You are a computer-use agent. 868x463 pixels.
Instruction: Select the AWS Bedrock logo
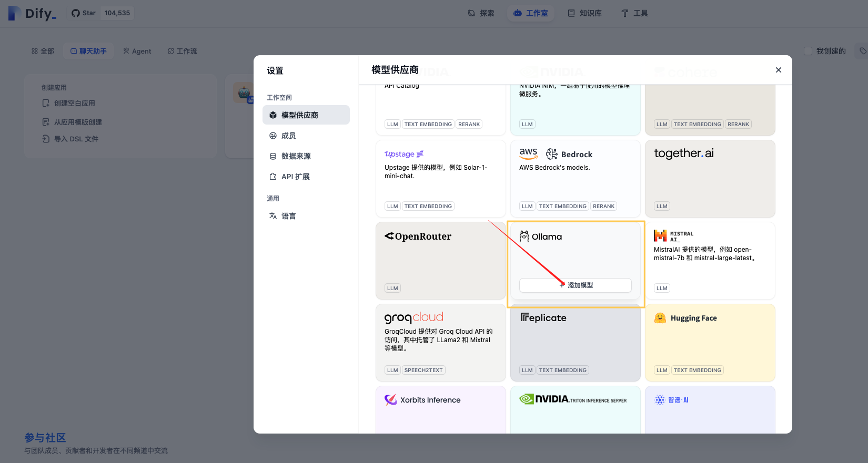[556, 154]
